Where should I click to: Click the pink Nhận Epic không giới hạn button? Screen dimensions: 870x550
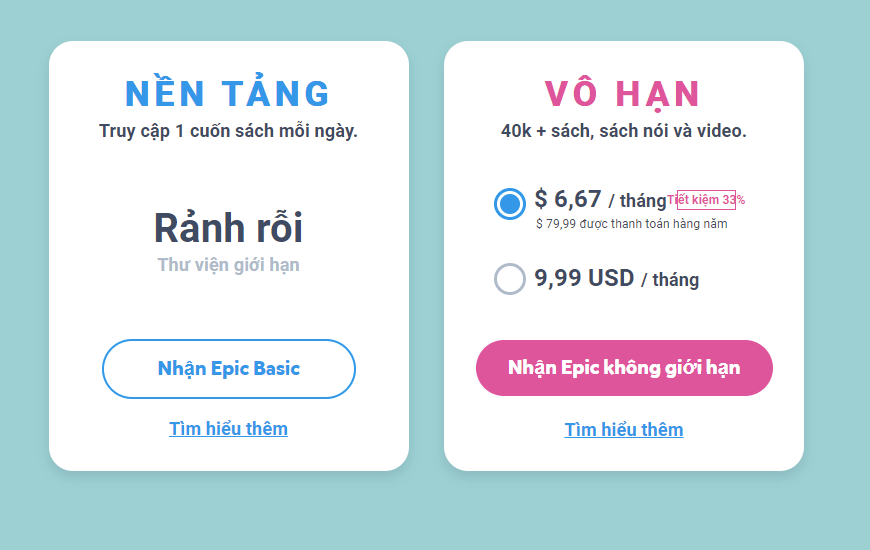coord(624,368)
